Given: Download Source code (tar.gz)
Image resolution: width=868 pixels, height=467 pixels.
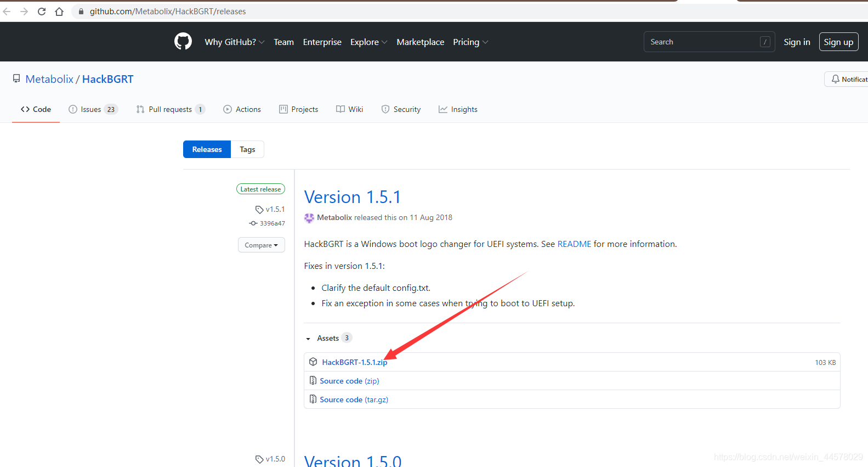Looking at the screenshot, I should click(354, 400).
